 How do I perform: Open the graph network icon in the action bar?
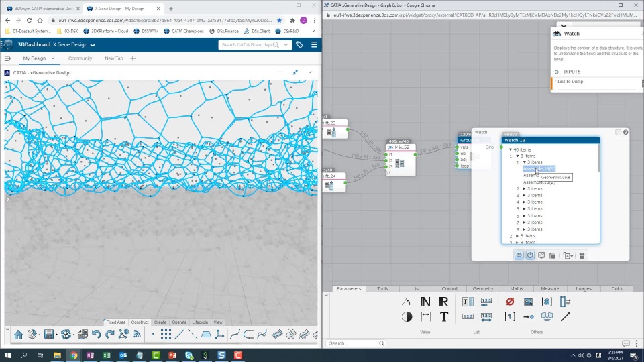[123, 335]
